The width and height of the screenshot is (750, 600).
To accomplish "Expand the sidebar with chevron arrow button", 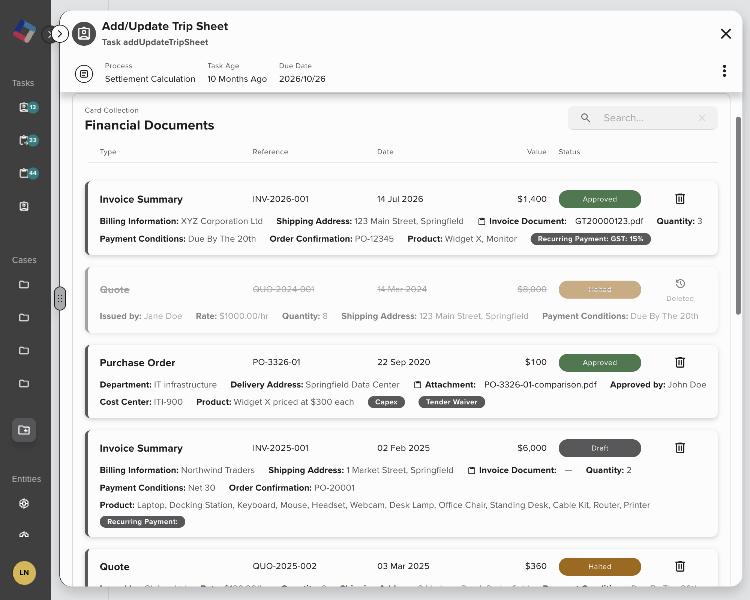I will click(59, 34).
